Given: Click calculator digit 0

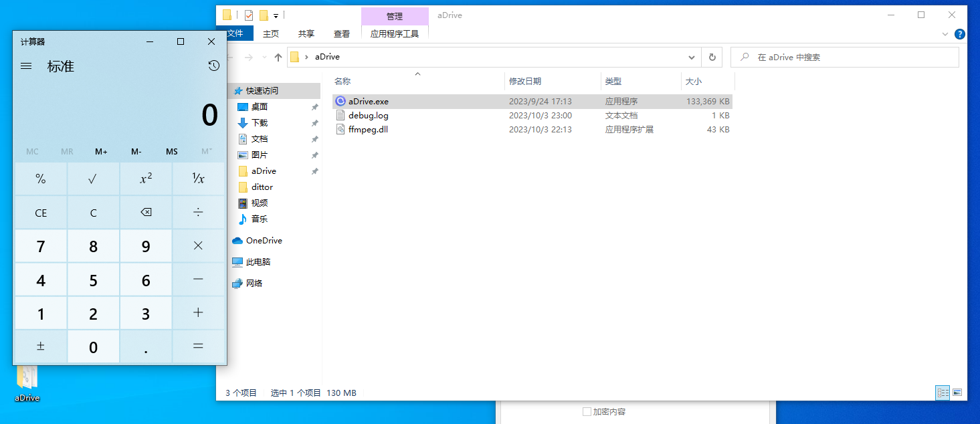Looking at the screenshot, I should (93, 346).
